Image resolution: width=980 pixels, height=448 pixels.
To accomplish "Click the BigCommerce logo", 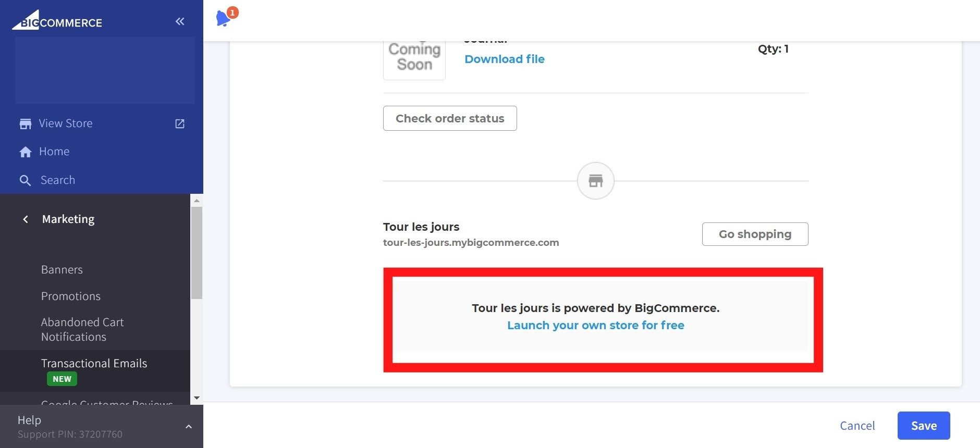I will 57,21.
